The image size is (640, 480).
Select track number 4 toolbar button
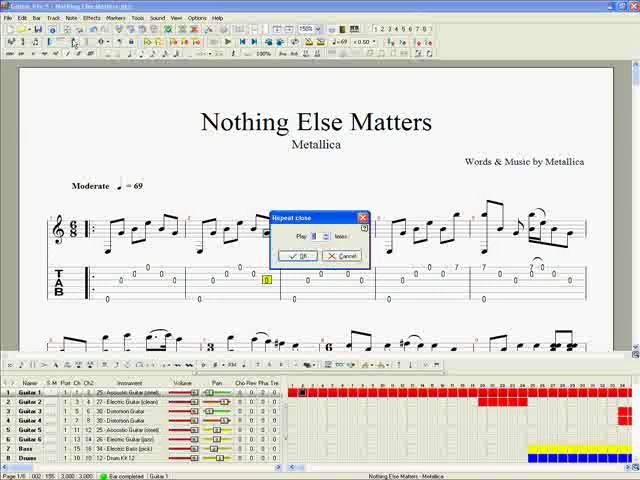[396, 29]
